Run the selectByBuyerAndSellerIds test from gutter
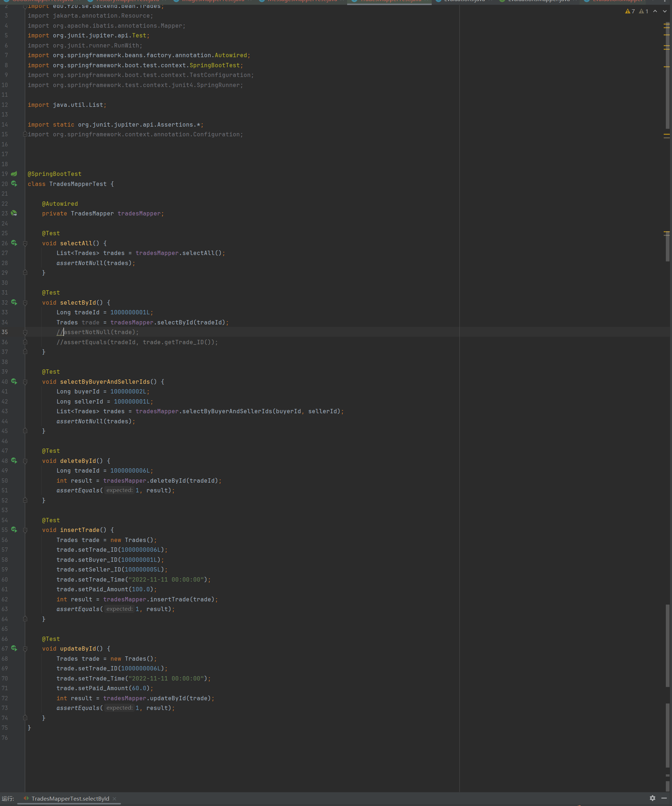This screenshot has width=672, height=806. click(x=14, y=382)
